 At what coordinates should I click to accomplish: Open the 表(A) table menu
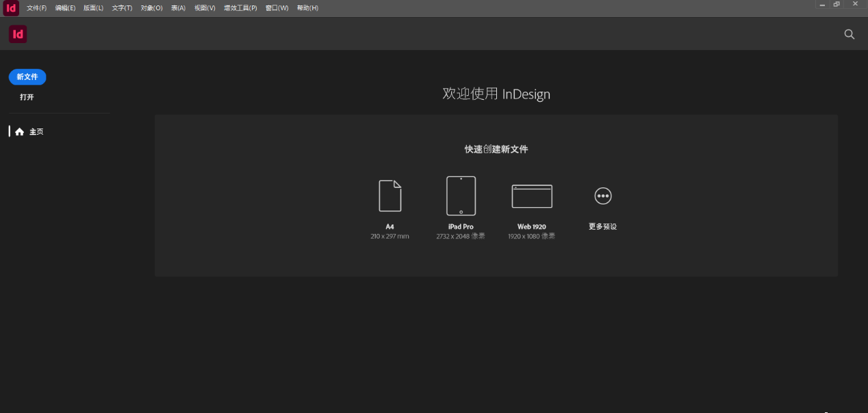[178, 8]
